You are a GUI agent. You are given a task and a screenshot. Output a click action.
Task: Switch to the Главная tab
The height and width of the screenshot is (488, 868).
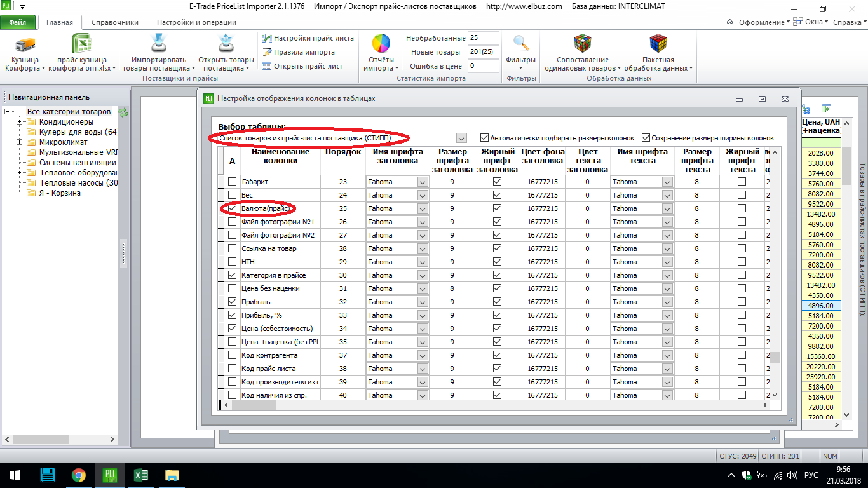coord(59,22)
